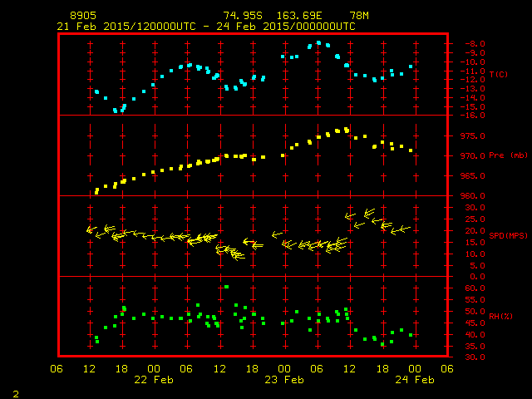
Task: Click the 50.0 humidity tick value
Action: tap(475, 312)
